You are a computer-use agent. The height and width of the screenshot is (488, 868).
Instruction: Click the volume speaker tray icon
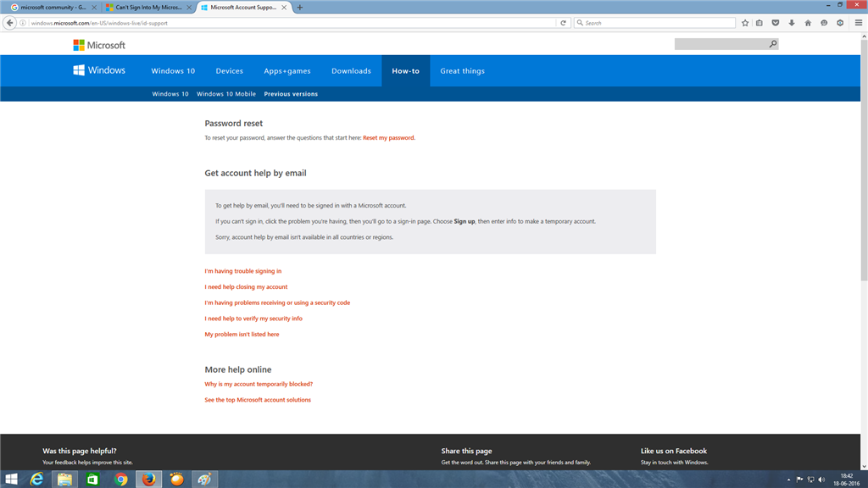(x=821, y=480)
